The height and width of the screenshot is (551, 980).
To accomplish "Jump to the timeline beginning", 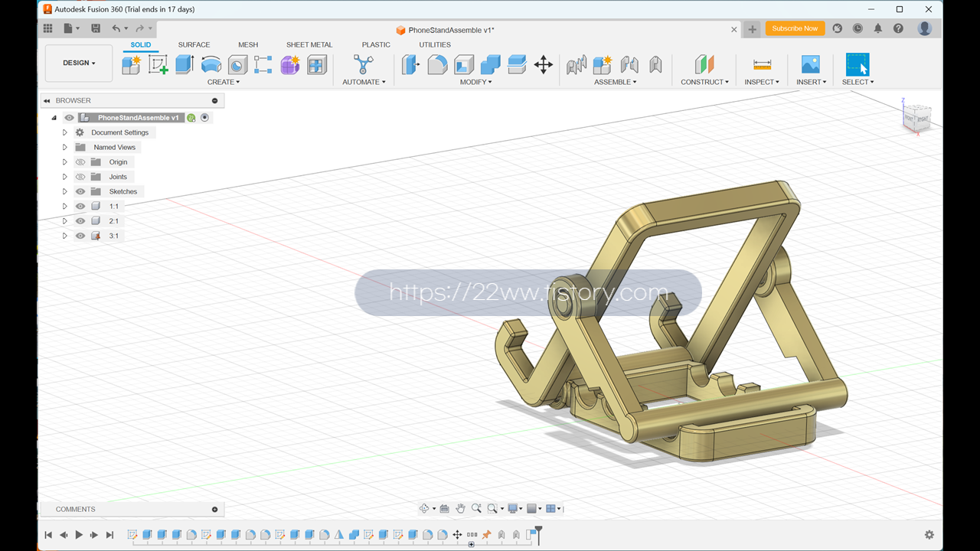I will (x=48, y=535).
